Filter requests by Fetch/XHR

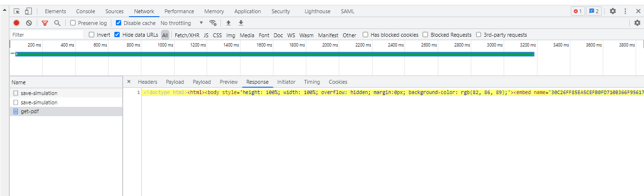(x=187, y=35)
